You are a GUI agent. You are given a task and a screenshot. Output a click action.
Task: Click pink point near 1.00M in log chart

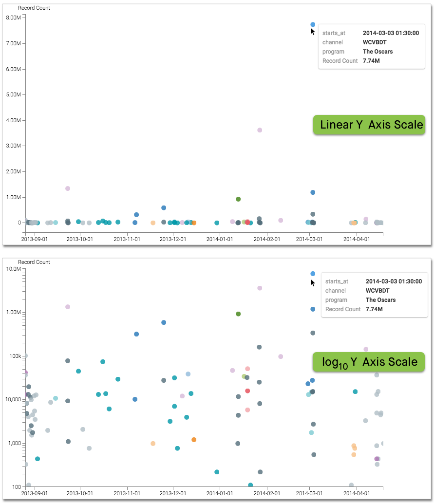68,307
